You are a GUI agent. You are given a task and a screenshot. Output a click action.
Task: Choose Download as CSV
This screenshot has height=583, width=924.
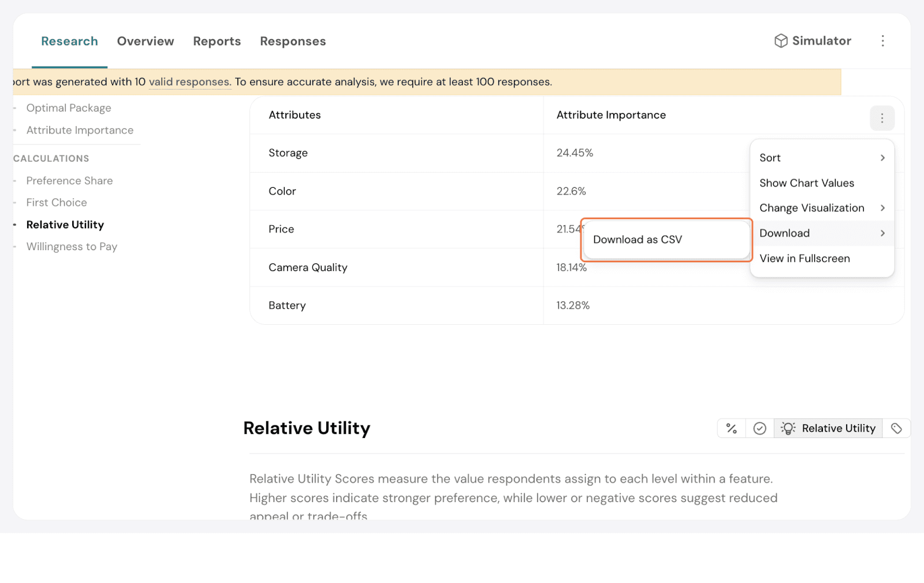point(638,240)
